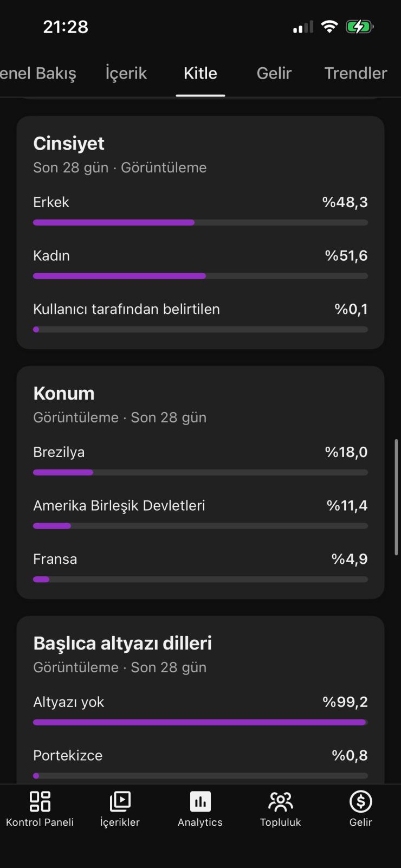Go to the Genel Bakış tab
Image resolution: width=401 pixels, height=868 pixels.
pos(38,73)
